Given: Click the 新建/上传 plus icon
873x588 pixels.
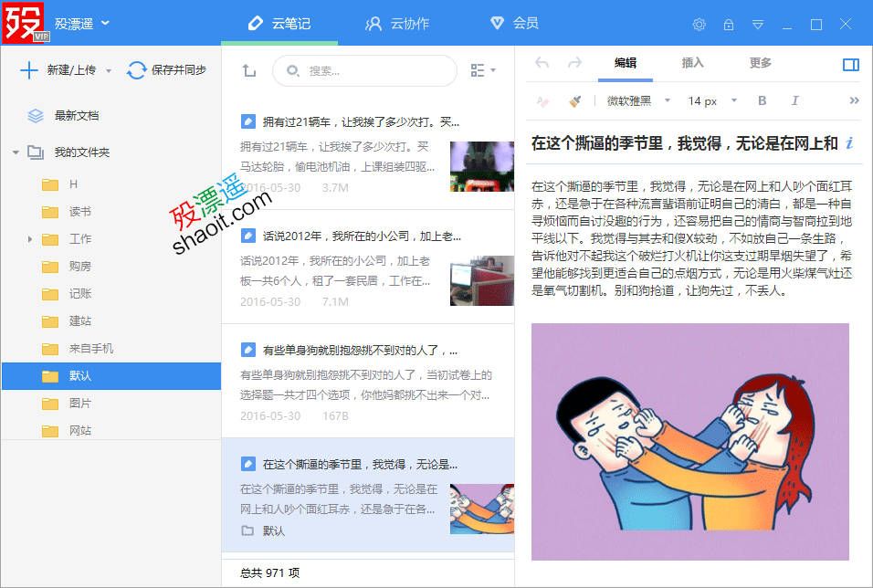Looking at the screenshot, I should click(29, 70).
